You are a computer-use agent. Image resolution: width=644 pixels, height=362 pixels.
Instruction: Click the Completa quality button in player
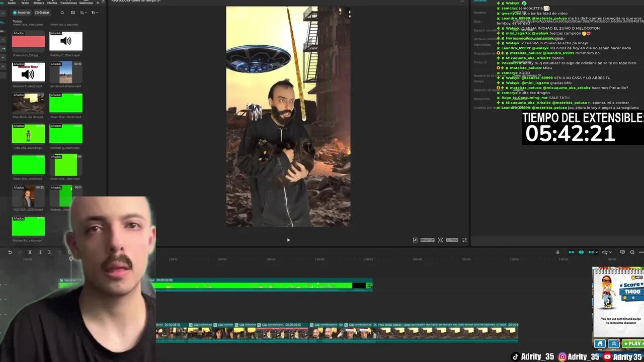[x=427, y=240]
